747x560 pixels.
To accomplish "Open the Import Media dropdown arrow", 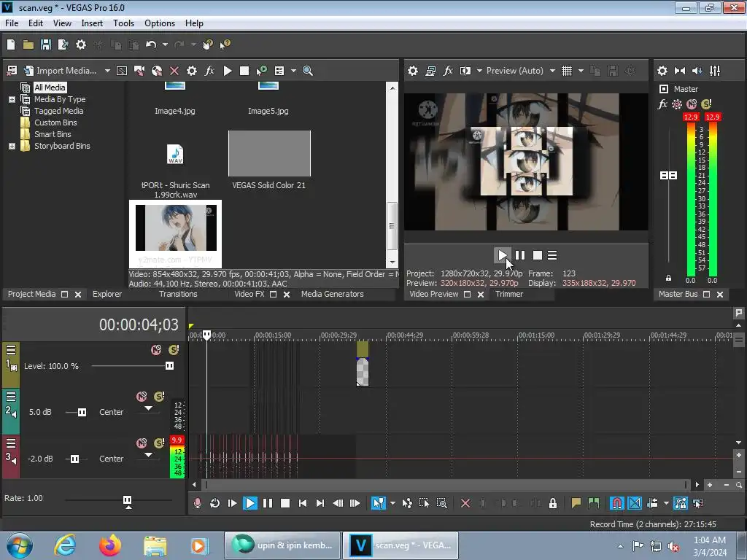I will click(107, 71).
